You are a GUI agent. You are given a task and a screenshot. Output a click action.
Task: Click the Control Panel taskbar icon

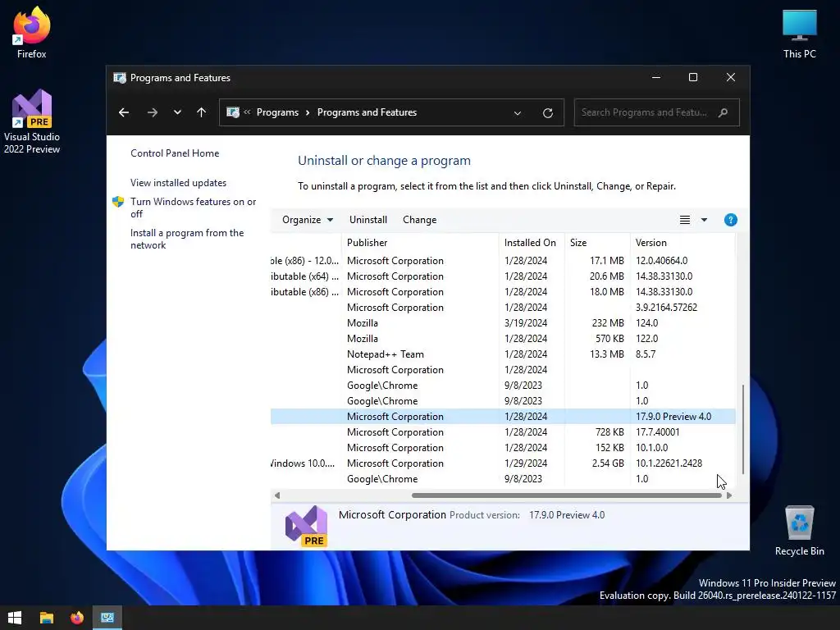pyautogui.click(x=107, y=618)
